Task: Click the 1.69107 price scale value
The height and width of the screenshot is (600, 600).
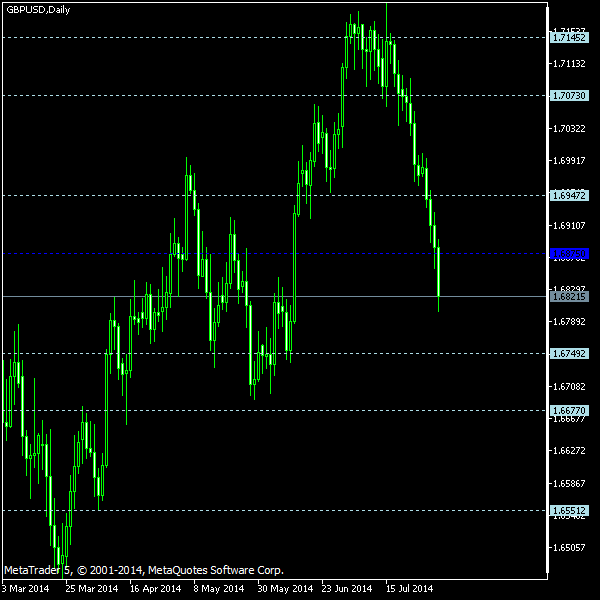Action: tap(569, 226)
